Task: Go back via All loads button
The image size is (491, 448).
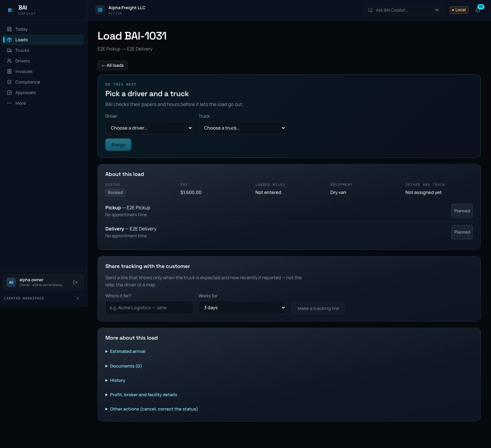Action: coord(113,65)
